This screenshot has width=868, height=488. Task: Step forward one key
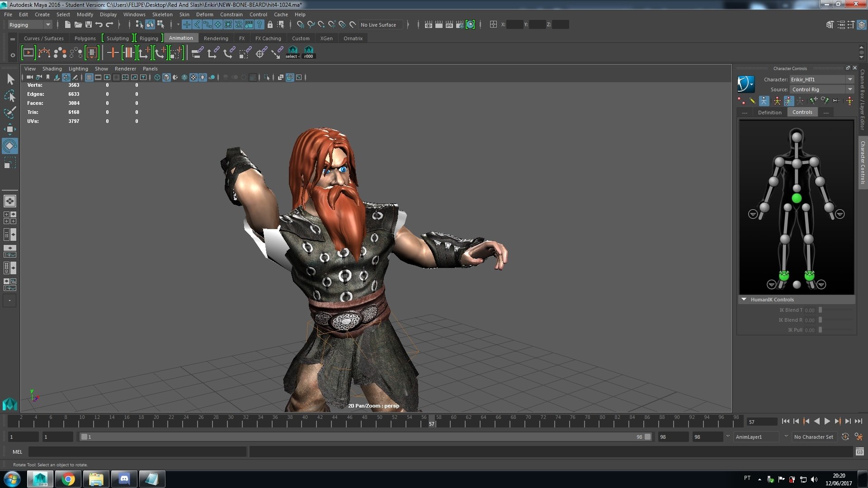[837, 421]
